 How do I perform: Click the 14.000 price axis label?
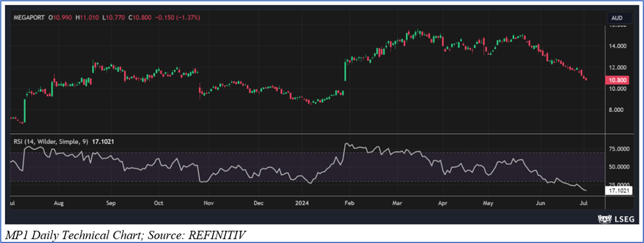(617, 46)
